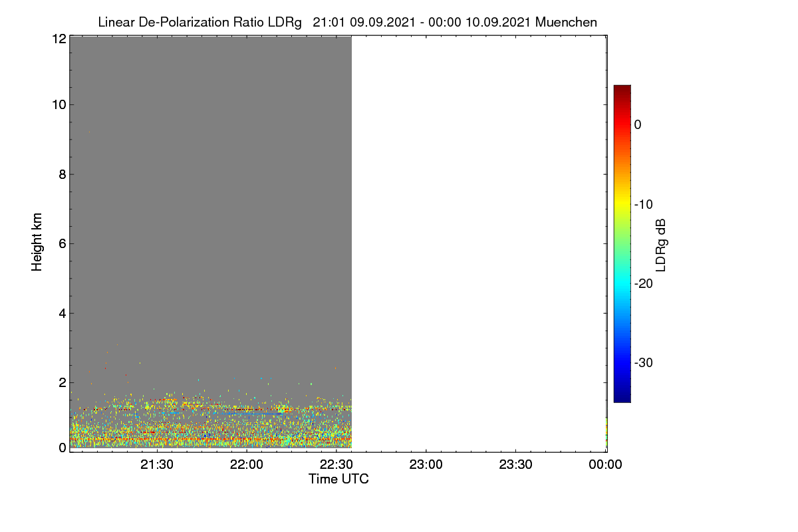Viewport: 798px width, 532px height.
Task: Click the plot title 'Linear De-Polarization Ratio LDRg'
Action: [199, 22]
